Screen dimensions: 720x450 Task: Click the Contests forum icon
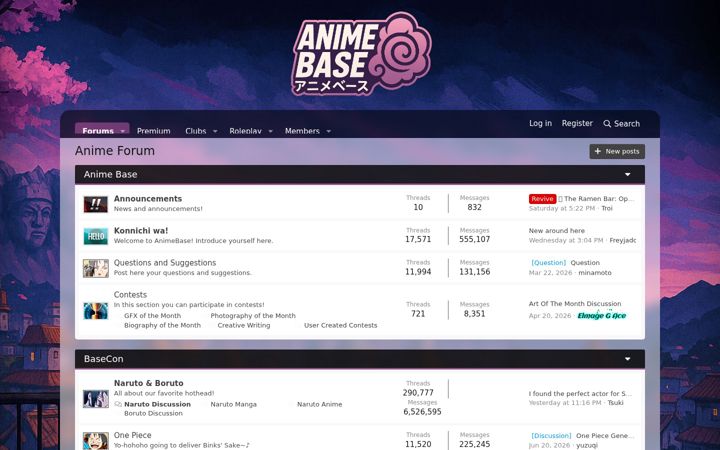pos(96,311)
